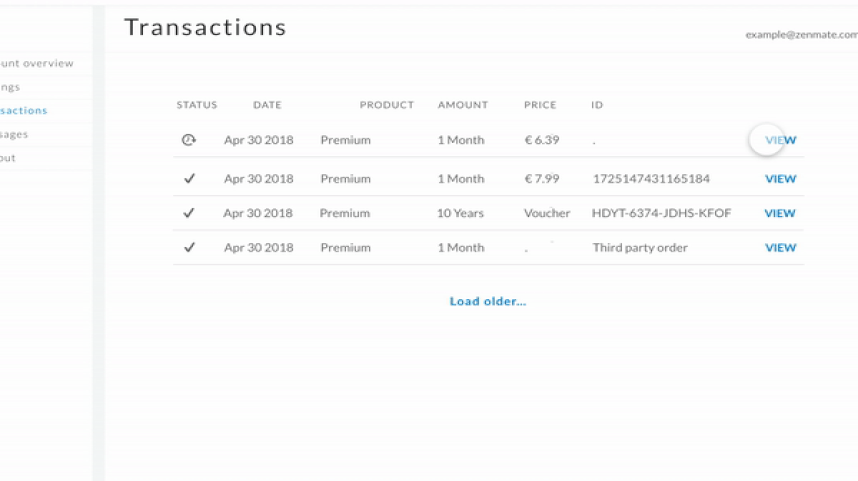
Task: View the pending €6.39 transaction details
Action: point(780,140)
